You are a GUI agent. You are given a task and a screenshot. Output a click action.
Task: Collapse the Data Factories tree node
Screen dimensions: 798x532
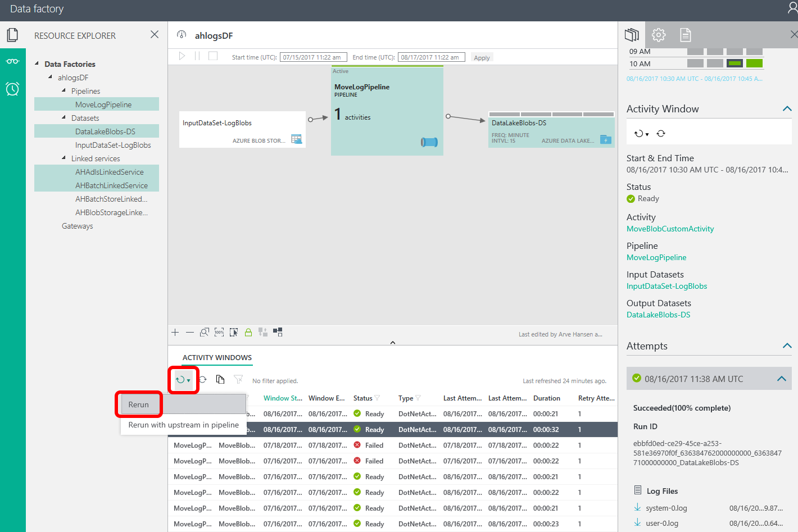coord(37,63)
